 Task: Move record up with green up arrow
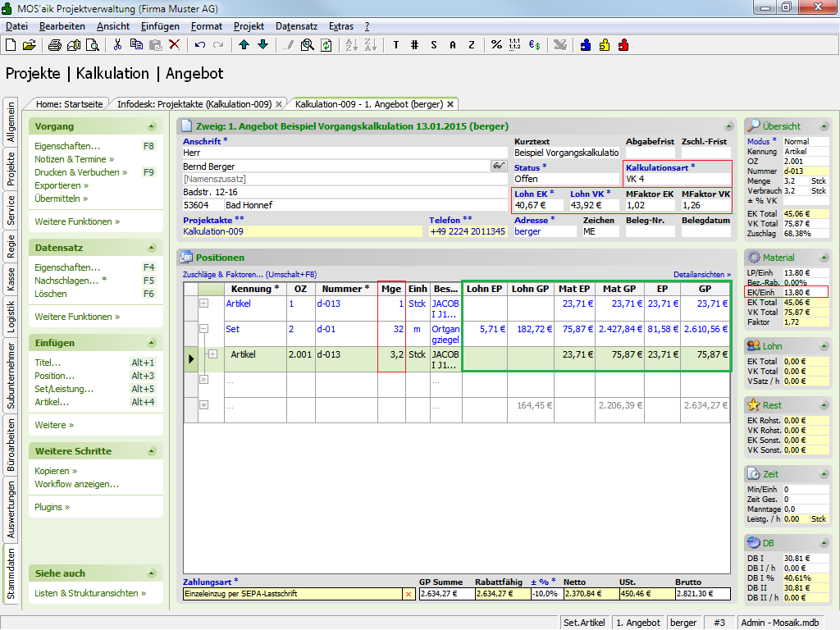coord(244,45)
